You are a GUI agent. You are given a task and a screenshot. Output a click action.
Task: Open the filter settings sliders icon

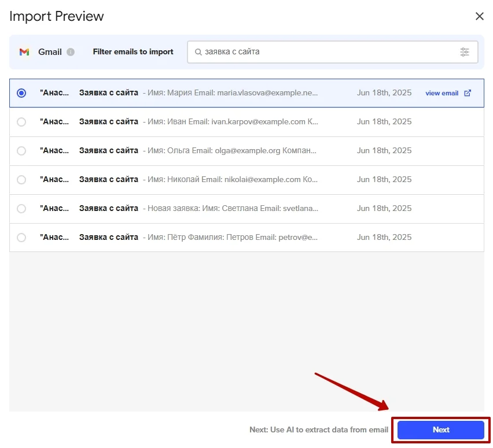(x=465, y=52)
